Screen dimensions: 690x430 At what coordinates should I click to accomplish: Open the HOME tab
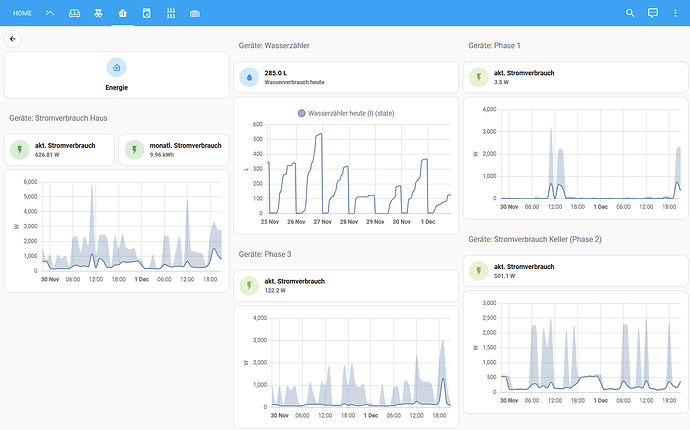22,13
